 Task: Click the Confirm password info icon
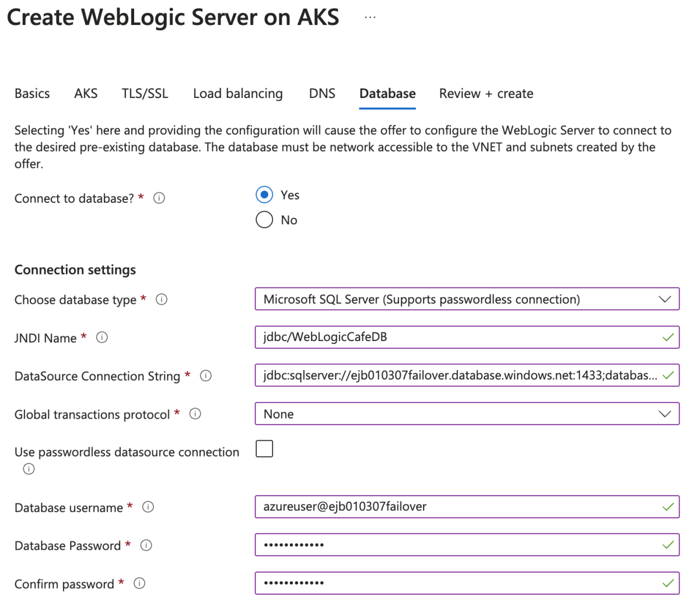139,584
